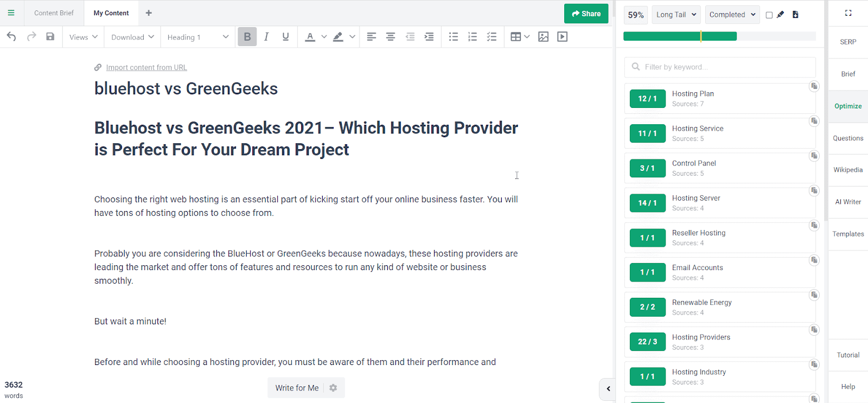Center align the text
The width and height of the screenshot is (868, 403).
click(390, 37)
